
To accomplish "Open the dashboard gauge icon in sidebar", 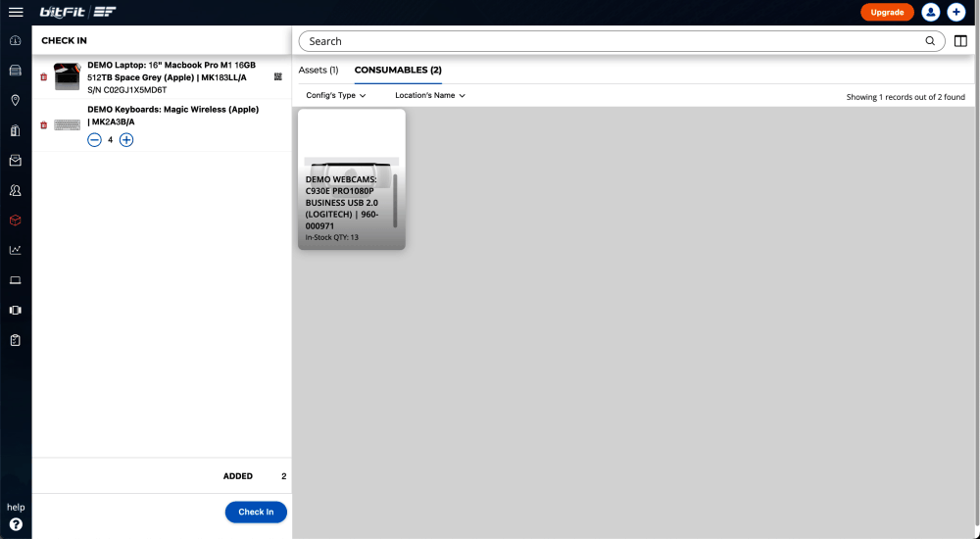I will 16,40.
